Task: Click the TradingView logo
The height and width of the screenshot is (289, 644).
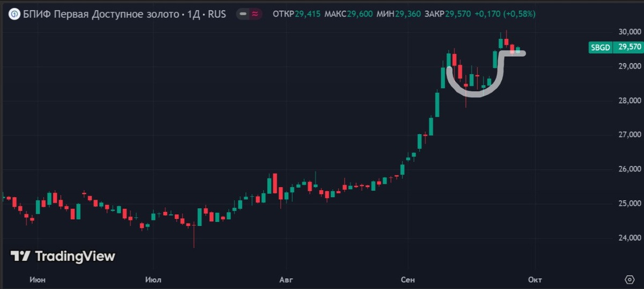Action: (63, 256)
